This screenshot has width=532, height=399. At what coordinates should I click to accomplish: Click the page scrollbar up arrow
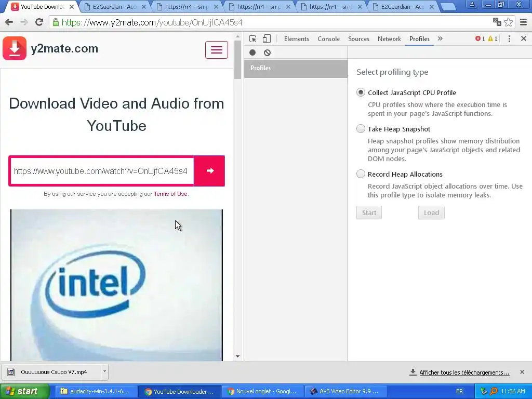click(x=237, y=36)
